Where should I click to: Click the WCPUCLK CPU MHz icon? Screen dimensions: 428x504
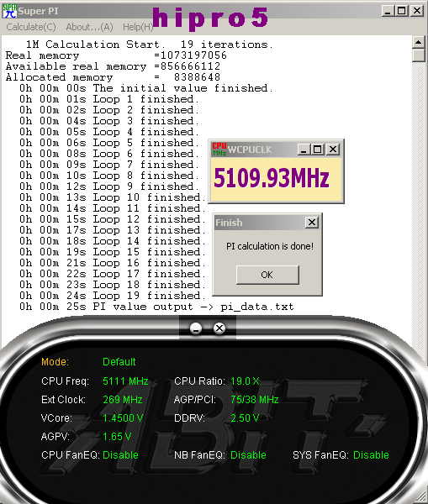219,150
